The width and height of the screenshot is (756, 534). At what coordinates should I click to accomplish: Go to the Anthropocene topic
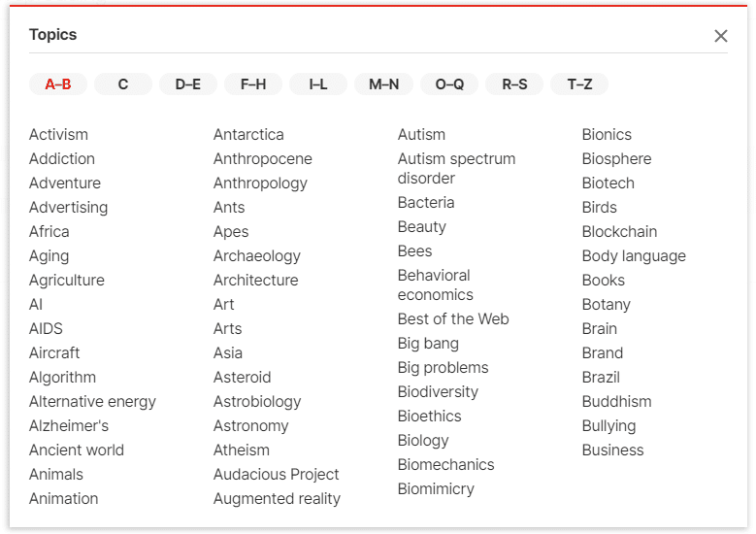[262, 158]
